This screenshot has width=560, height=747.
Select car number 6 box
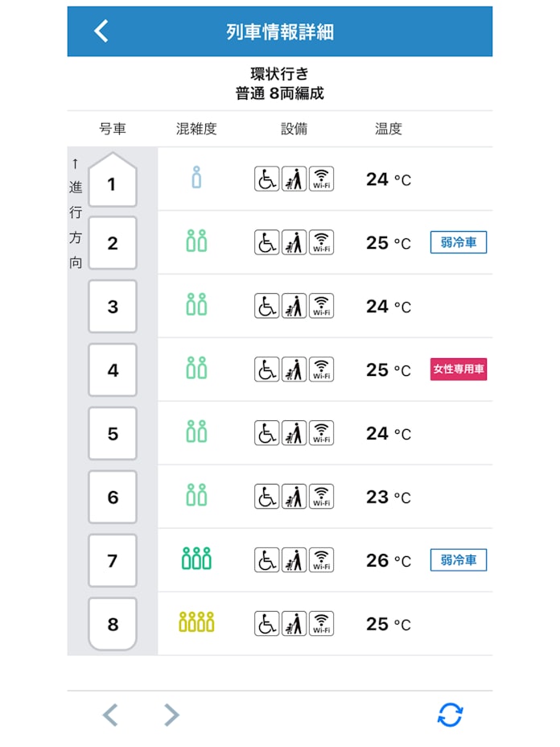tap(113, 497)
